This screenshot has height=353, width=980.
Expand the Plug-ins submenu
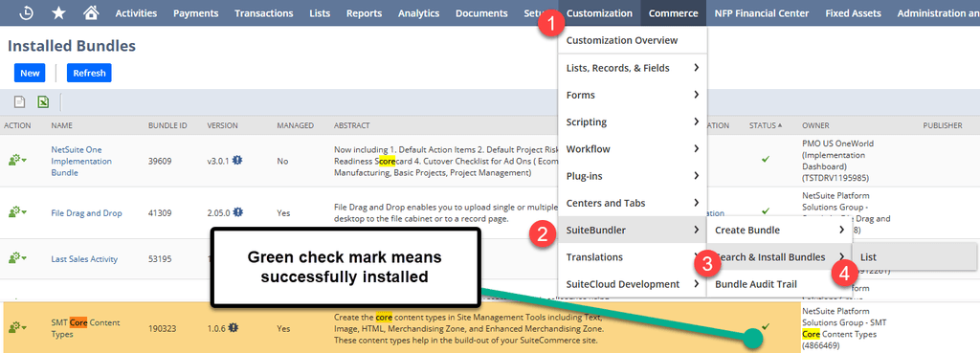633,176
